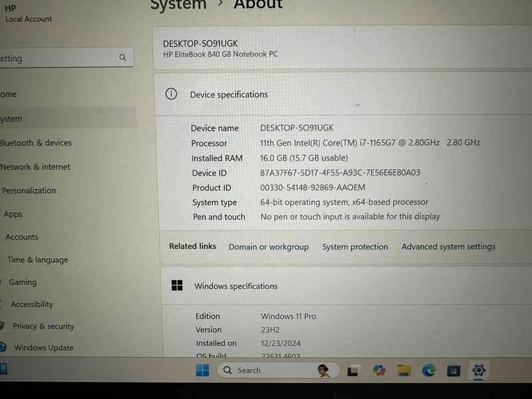Click the DESKTOP-SO91UGK header card
This screenshot has height=399, width=532.
[x=342, y=48]
